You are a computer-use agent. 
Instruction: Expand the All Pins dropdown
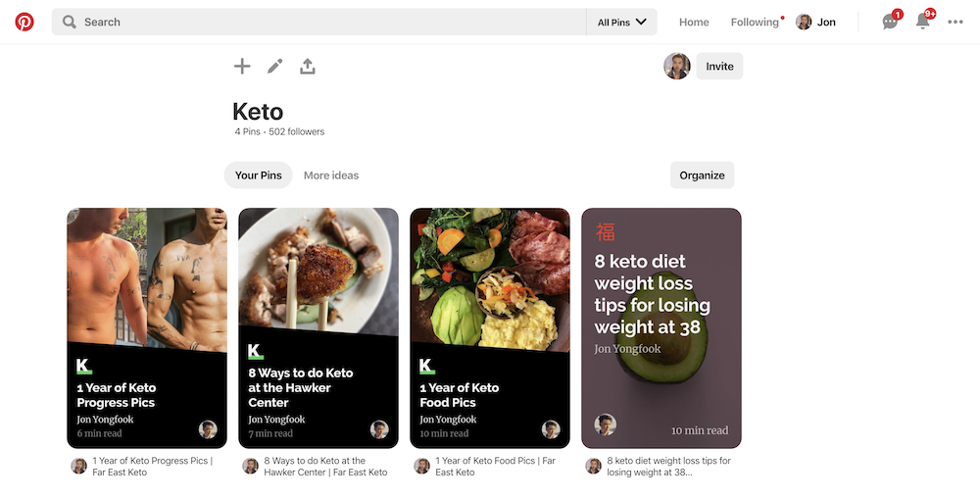coord(622,22)
